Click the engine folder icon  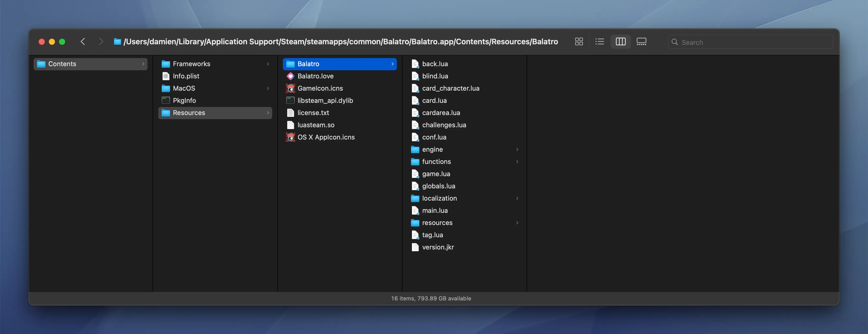pyautogui.click(x=415, y=149)
